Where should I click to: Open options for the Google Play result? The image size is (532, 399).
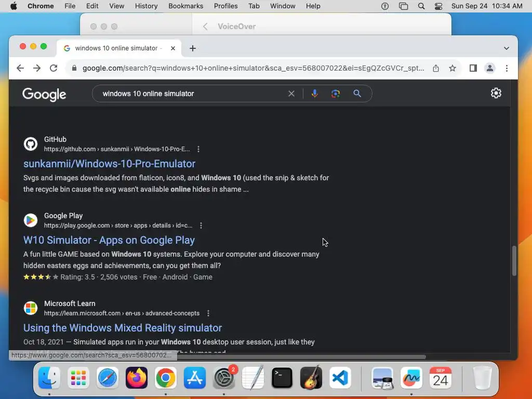click(x=201, y=225)
